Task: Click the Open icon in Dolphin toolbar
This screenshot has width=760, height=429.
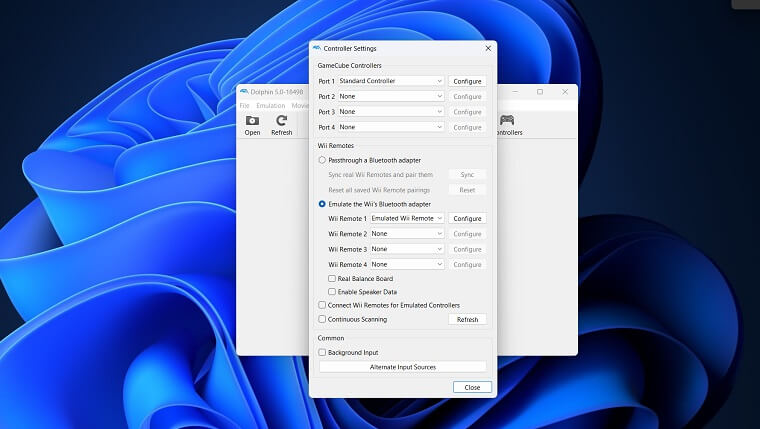Action: point(252,126)
